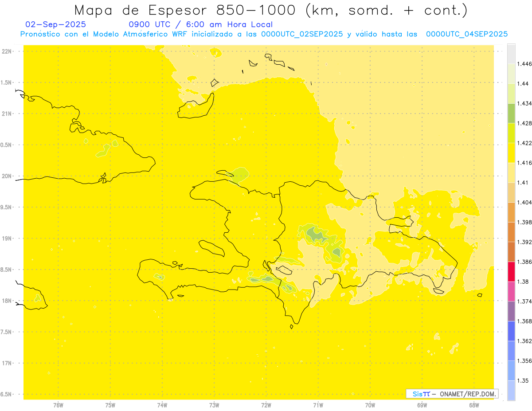
Task: Pick the bright yellow swatch between 1.416 and 1.422
Action: [511, 153]
